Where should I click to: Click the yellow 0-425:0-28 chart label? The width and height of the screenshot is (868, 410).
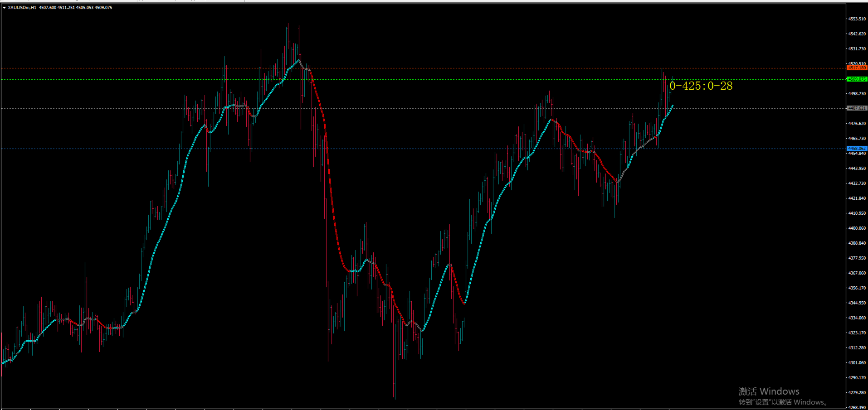[x=701, y=86]
